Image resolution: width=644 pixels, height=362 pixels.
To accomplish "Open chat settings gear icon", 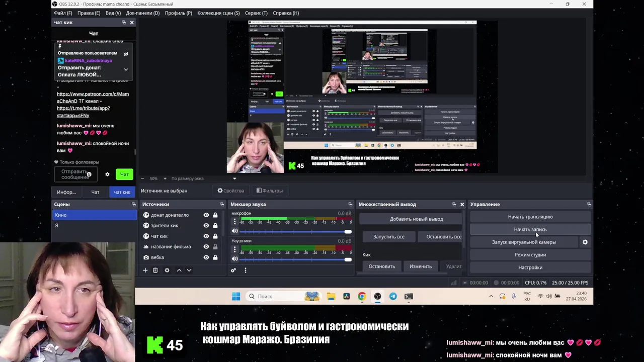I will [107, 174].
